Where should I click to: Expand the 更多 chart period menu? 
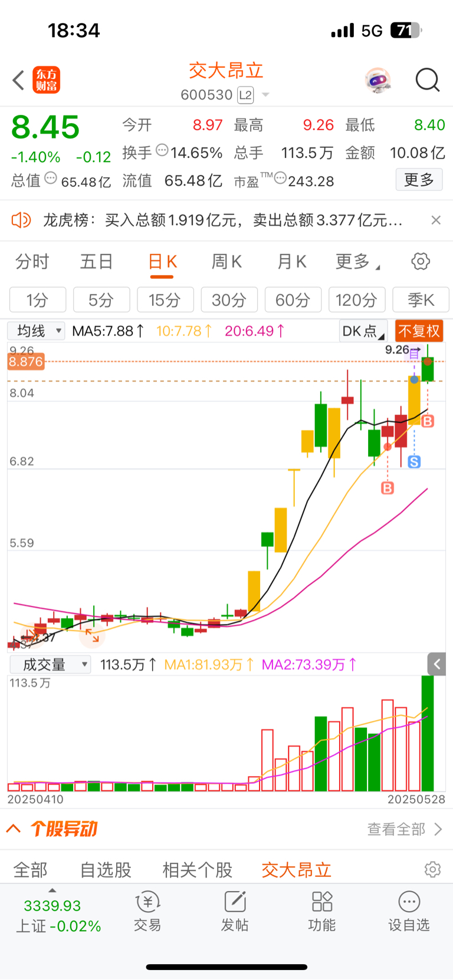(357, 262)
